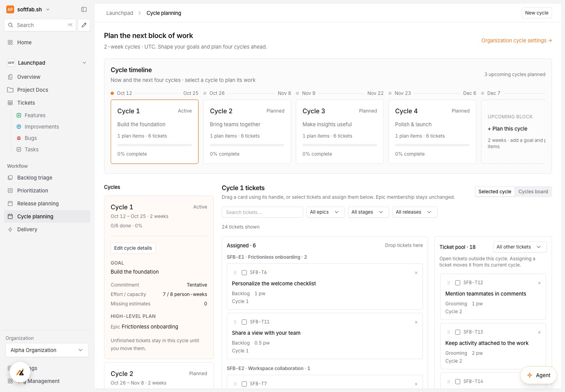Image resolution: width=565 pixels, height=392 pixels.
Task: Click the Cycle 3 progress bar
Action: tap(340, 145)
